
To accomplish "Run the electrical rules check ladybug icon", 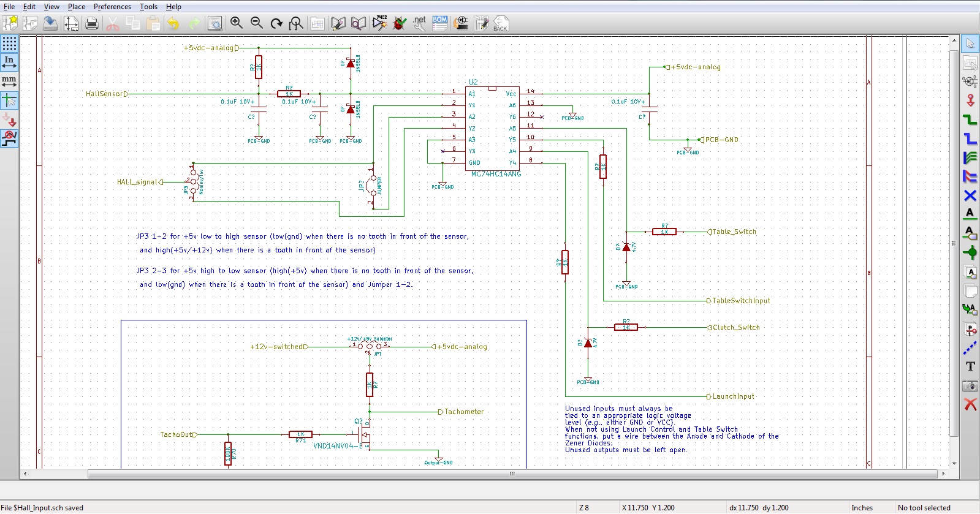I will pyautogui.click(x=400, y=24).
